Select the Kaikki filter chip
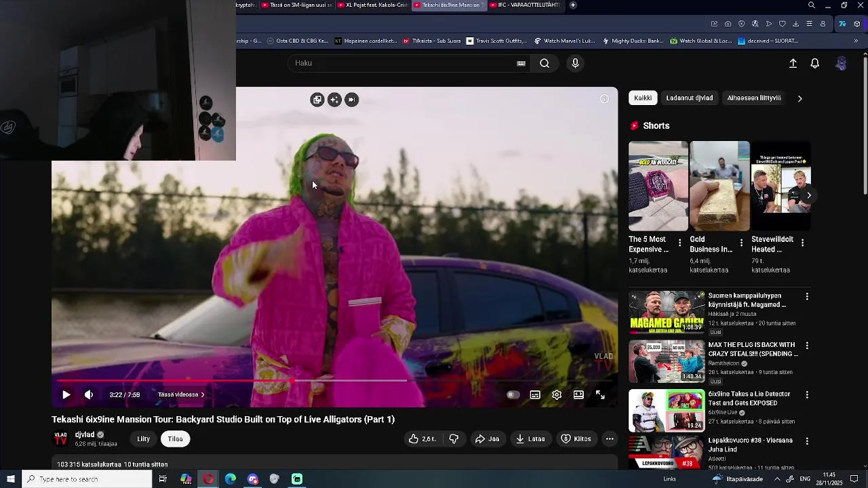The image size is (868, 488). [643, 98]
